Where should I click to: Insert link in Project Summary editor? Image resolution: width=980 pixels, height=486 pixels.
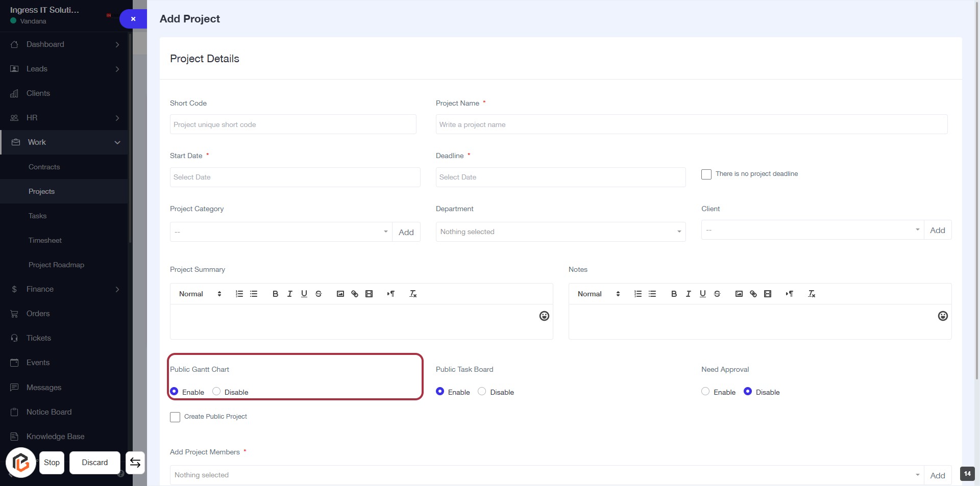tap(355, 294)
